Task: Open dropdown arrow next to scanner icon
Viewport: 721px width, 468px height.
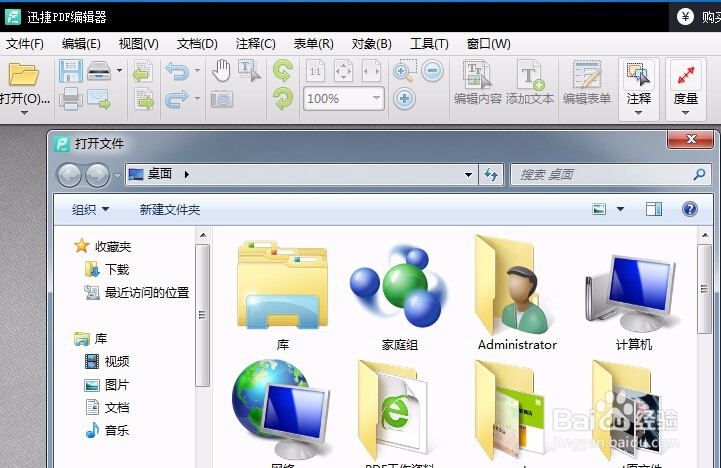Action: [120, 71]
